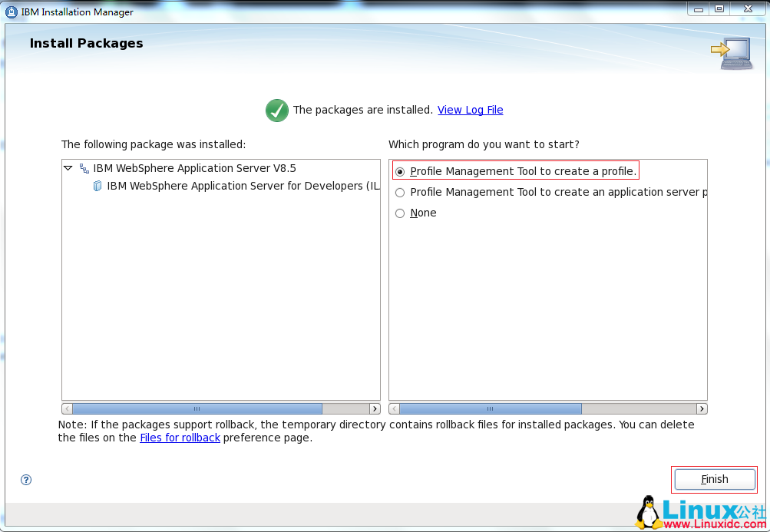The image size is (770, 532).
Task: Click the right arrow of program list scrollbar
Action: 702,408
